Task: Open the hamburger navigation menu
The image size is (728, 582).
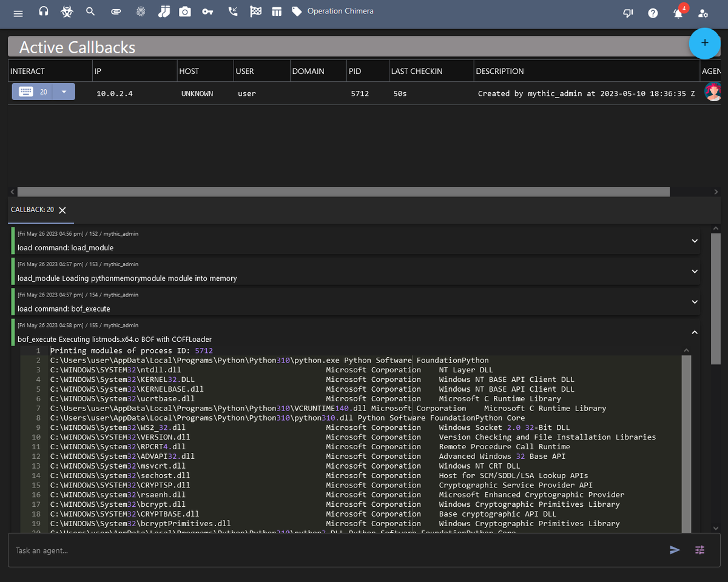Action: pos(18,13)
